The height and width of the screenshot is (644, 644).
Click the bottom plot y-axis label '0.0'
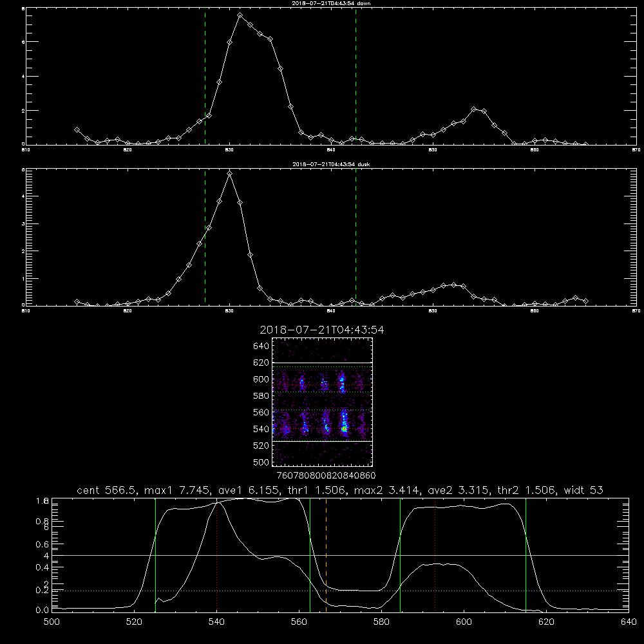(x=42, y=611)
